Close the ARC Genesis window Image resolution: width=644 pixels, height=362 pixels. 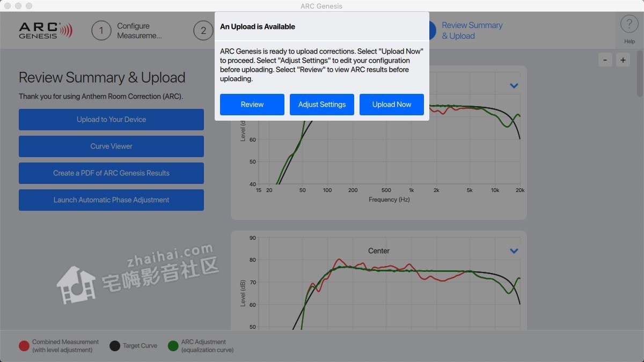[8, 6]
